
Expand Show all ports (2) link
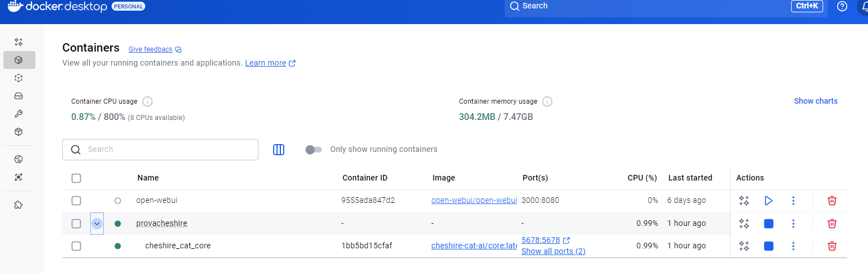click(553, 251)
